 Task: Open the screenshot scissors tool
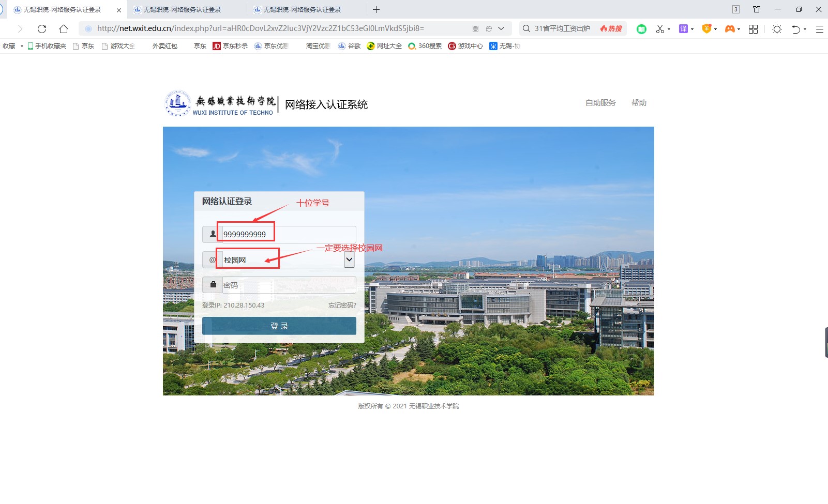(660, 29)
